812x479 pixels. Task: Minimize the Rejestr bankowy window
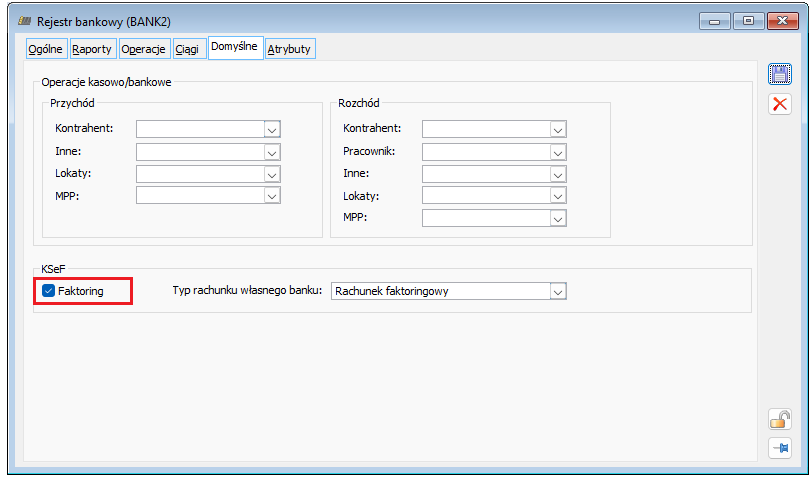tap(714, 21)
